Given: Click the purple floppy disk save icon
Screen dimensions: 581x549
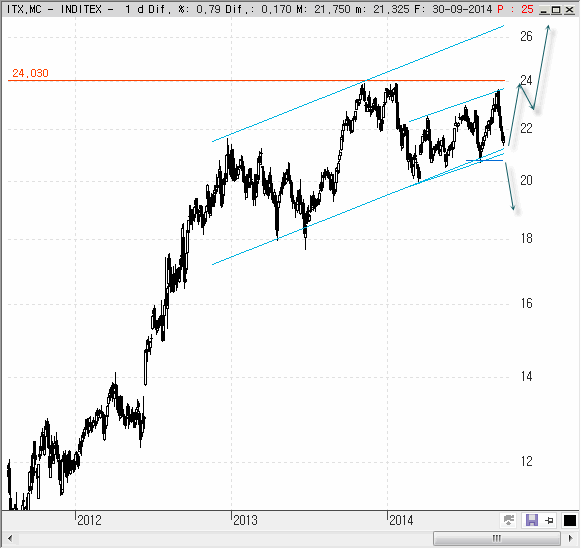Looking at the screenshot, I should pyautogui.click(x=532, y=520).
